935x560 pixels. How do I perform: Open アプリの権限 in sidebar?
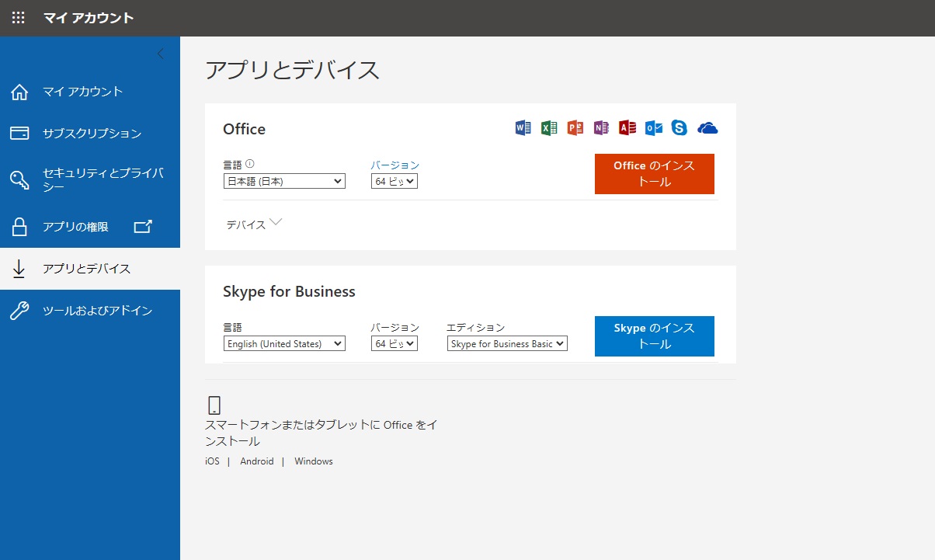coord(90,227)
